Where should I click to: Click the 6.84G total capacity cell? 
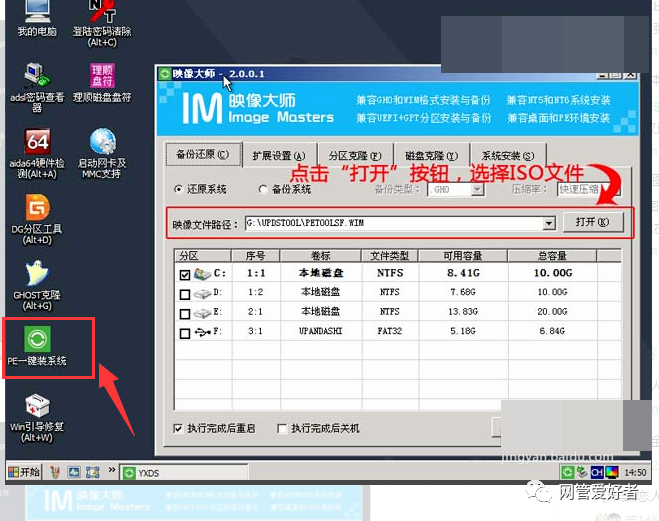552,332
